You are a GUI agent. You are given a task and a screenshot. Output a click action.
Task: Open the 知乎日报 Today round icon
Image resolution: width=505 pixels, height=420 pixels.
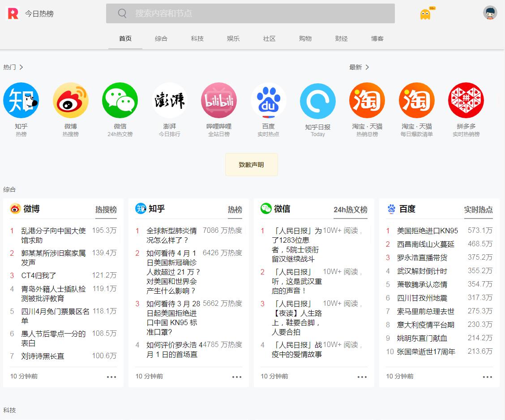317,101
